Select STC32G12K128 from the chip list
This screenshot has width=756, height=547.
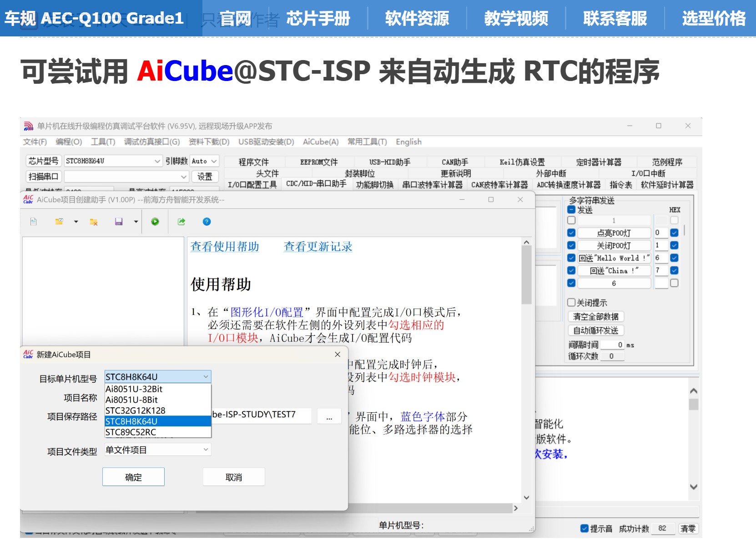(158, 410)
